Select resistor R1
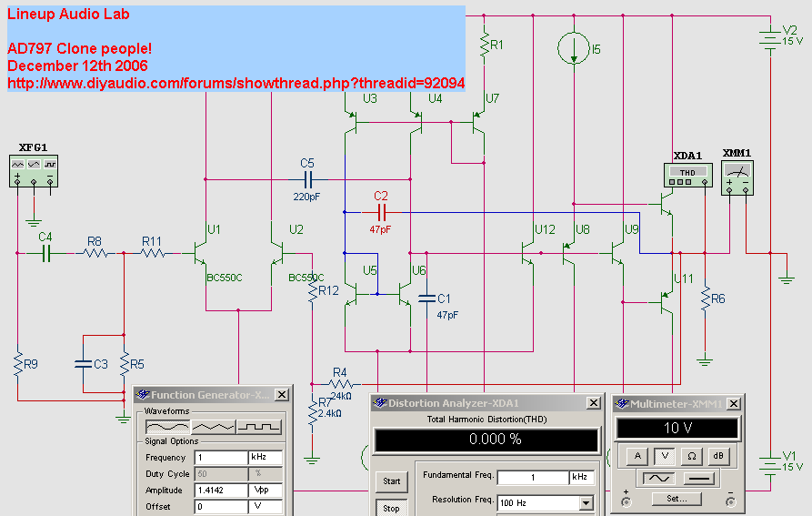 pyautogui.click(x=485, y=46)
